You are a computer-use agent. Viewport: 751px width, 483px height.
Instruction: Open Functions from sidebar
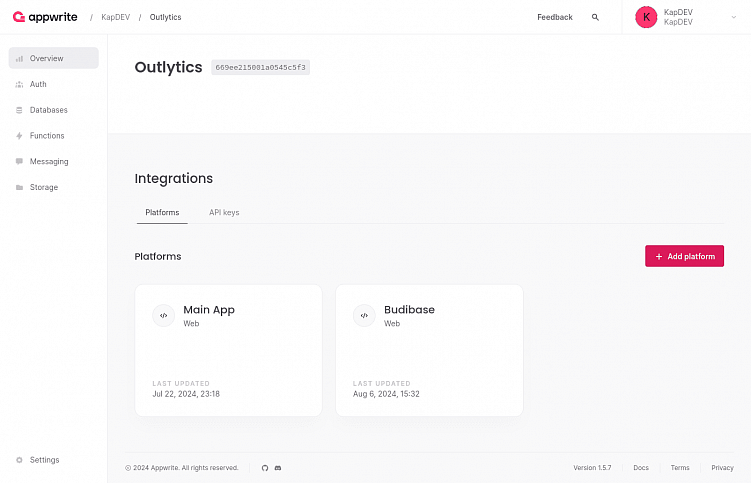click(x=46, y=136)
